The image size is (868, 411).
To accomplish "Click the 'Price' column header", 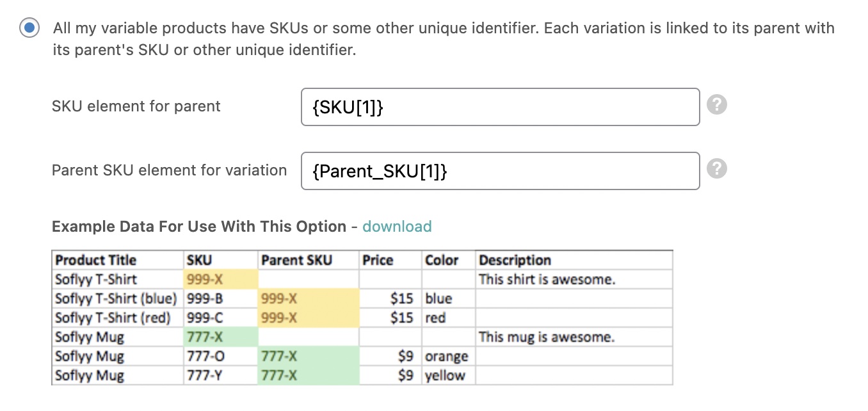I will pyautogui.click(x=378, y=260).
